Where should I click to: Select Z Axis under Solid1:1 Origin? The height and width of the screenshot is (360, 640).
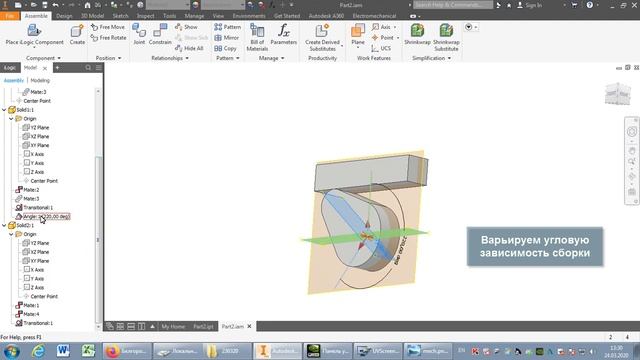[x=34, y=172]
